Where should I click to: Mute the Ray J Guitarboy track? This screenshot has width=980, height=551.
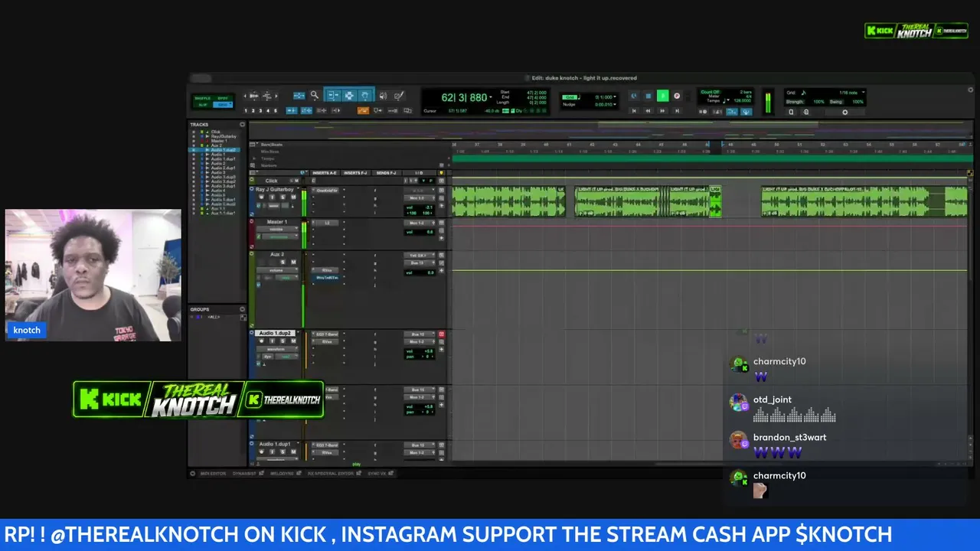coord(293,197)
